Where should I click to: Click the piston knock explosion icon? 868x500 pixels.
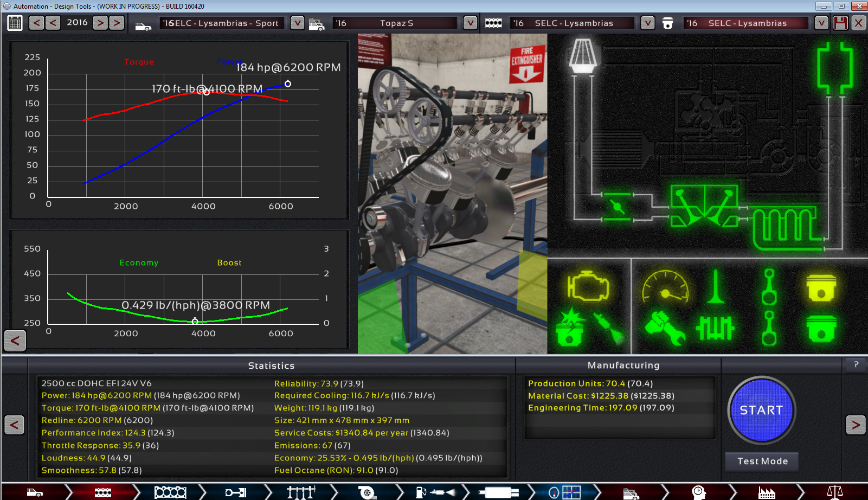[569, 328]
